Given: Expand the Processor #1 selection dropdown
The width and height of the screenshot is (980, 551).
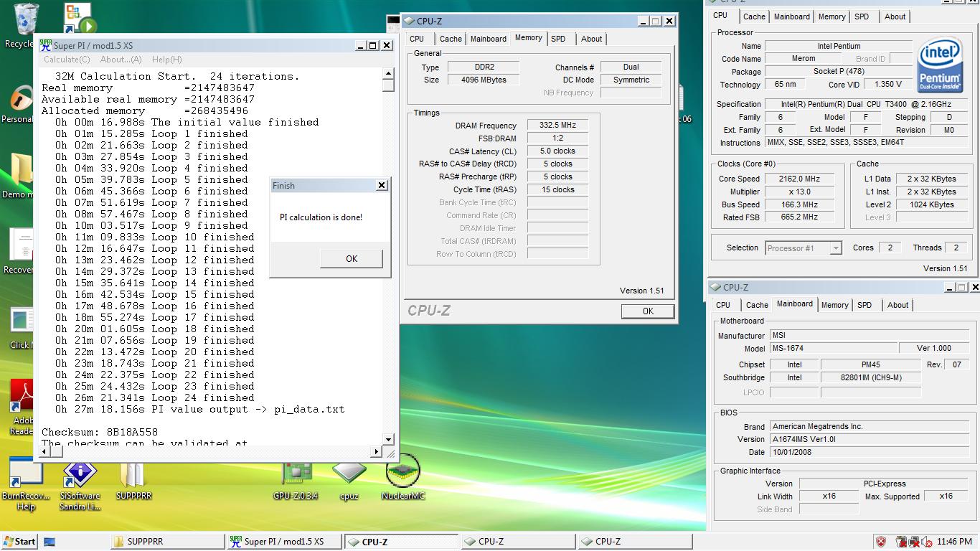Looking at the screenshot, I should pyautogui.click(x=835, y=248).
